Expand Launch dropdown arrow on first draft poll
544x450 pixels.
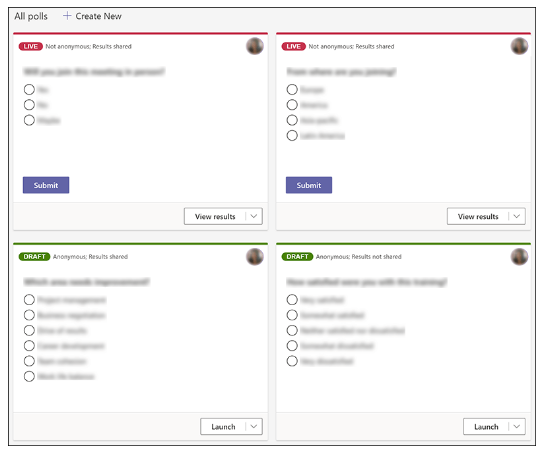tap(254, 426)
